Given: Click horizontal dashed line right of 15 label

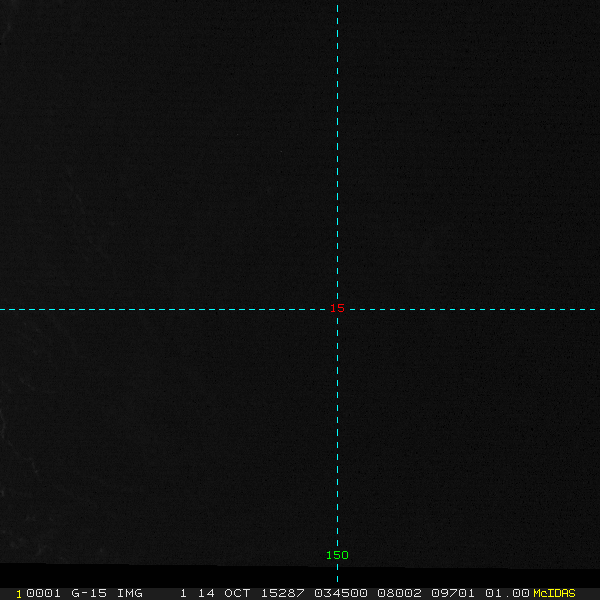Looking at the screenshot, I should pos(470,309).
